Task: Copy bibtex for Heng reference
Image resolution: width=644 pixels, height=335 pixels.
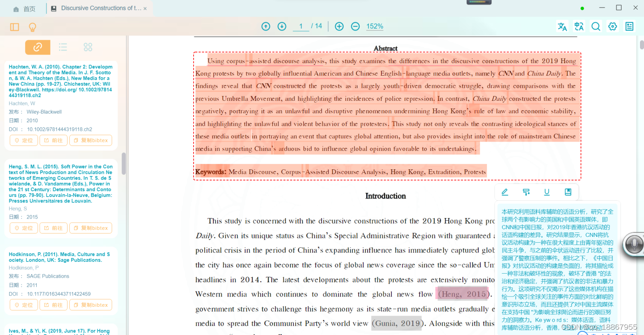Action: click(91, 228)
